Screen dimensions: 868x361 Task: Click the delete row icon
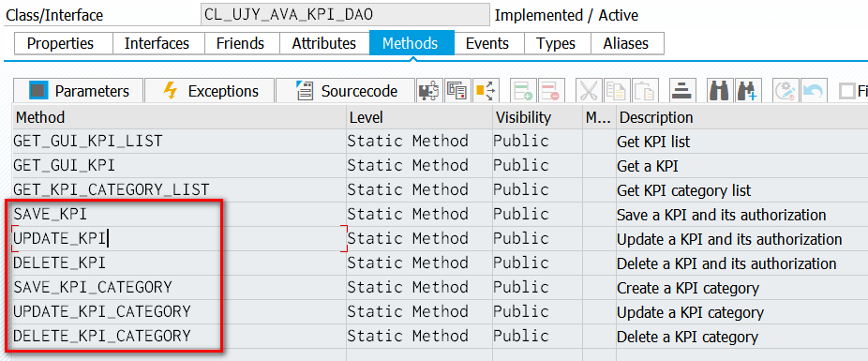pyautogui.click(x=550, y=91)
